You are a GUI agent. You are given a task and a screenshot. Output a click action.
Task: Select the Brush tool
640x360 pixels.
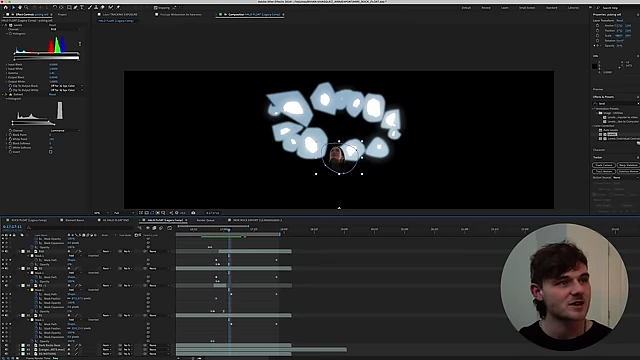pyautogui.click(x=90, y=7)
